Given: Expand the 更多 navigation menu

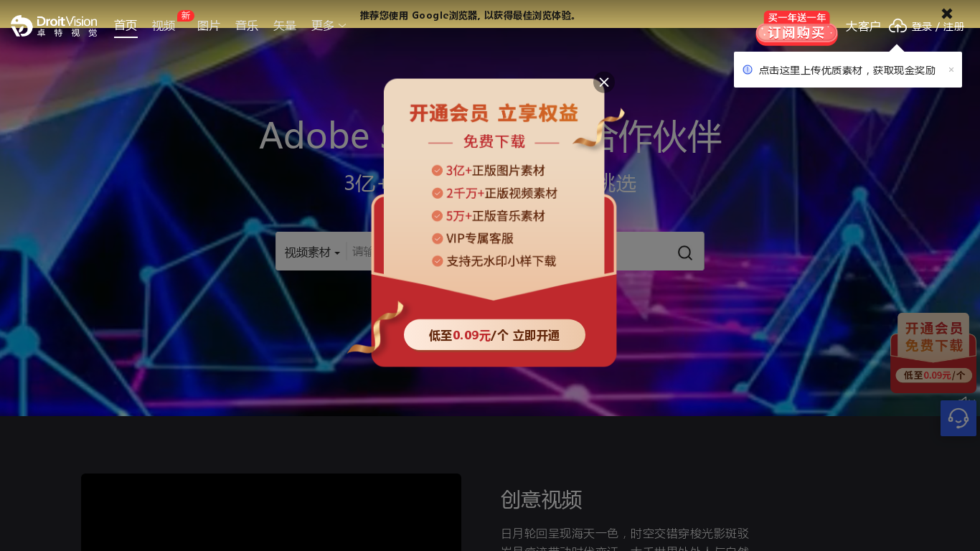Looking at the screenshot, I should (329, 26).
